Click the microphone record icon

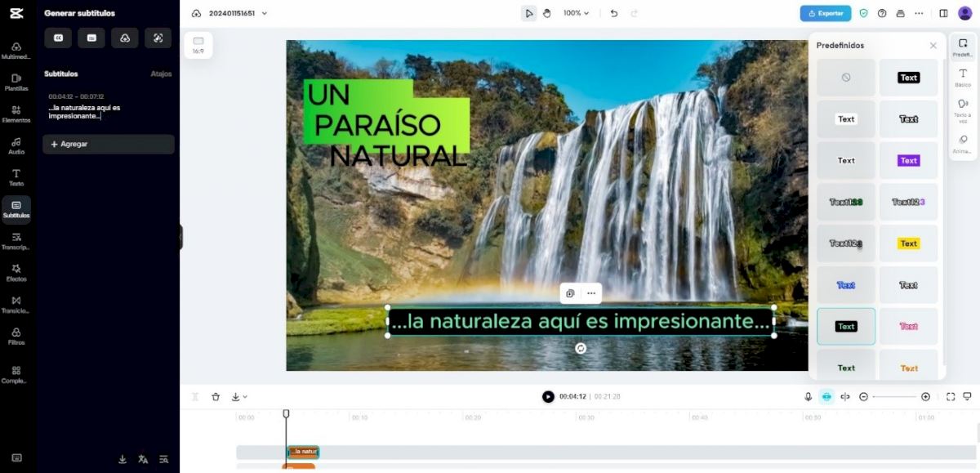click(808, 397)
